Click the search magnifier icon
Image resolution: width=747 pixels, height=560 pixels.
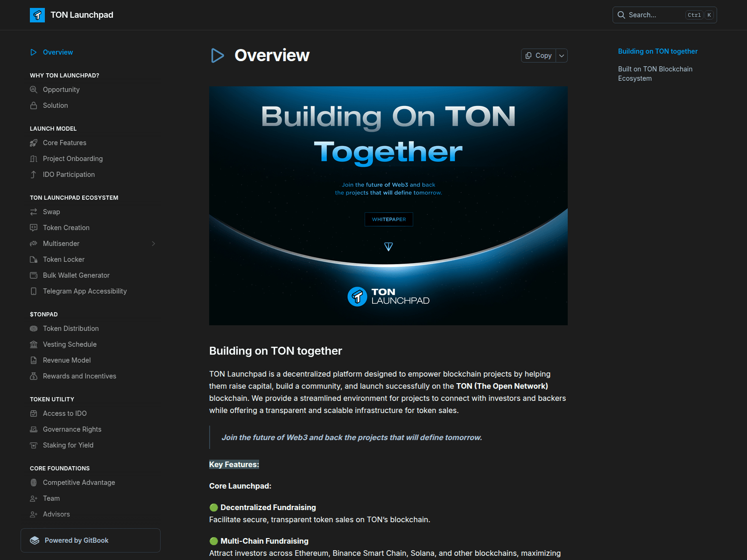click(621, 15)
